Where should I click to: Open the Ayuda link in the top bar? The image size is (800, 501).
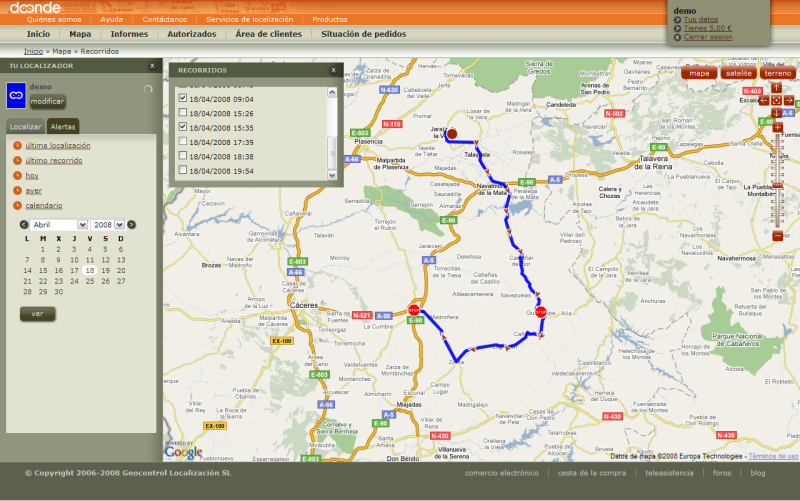[x=112, y=19]
